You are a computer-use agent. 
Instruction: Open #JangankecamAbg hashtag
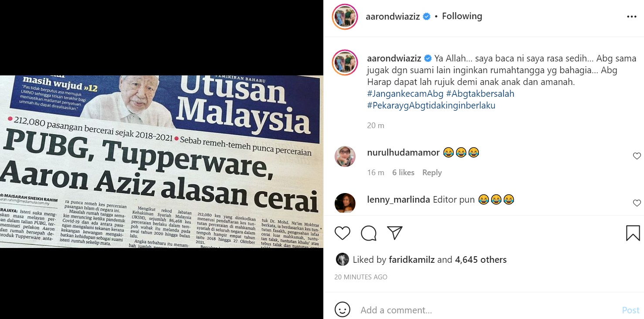click(405, 94)
